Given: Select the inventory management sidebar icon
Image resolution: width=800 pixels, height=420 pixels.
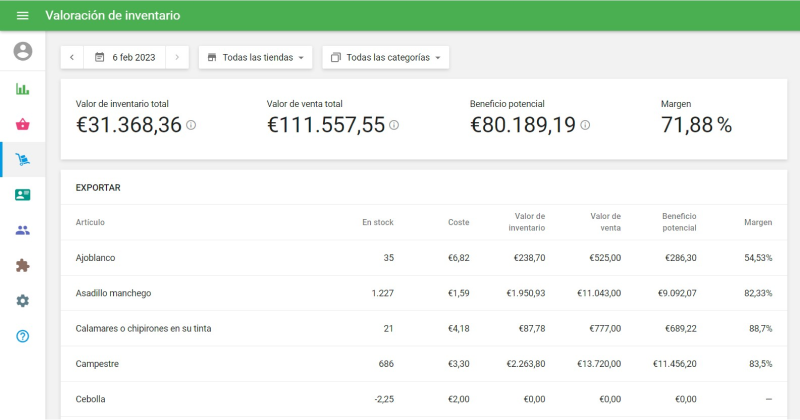Looking at the screenshot, I should 22,159.
